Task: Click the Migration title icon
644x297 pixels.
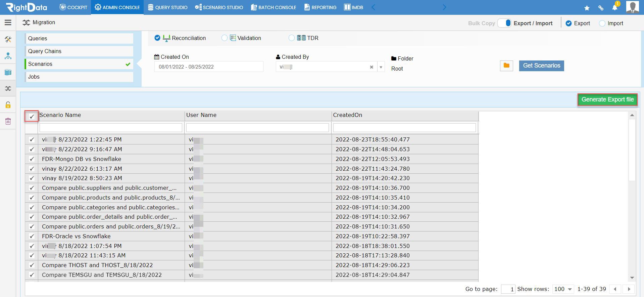Action: [x=26, y=23]
